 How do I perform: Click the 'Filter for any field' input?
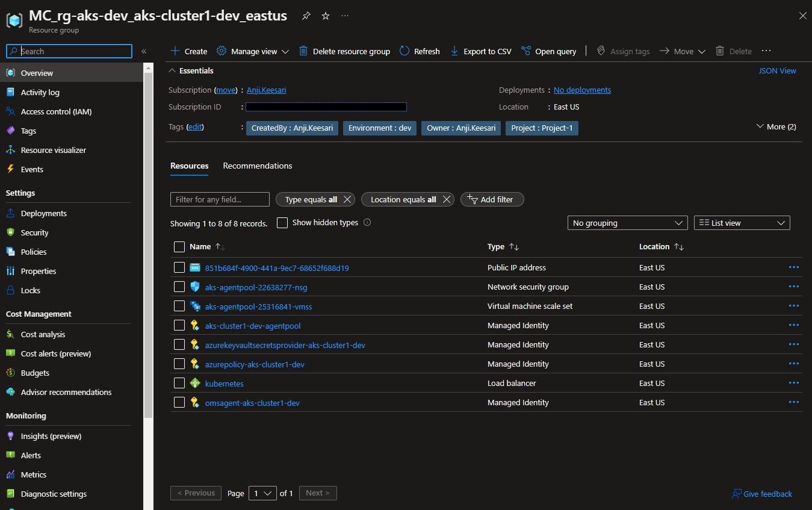coord(220,199)
